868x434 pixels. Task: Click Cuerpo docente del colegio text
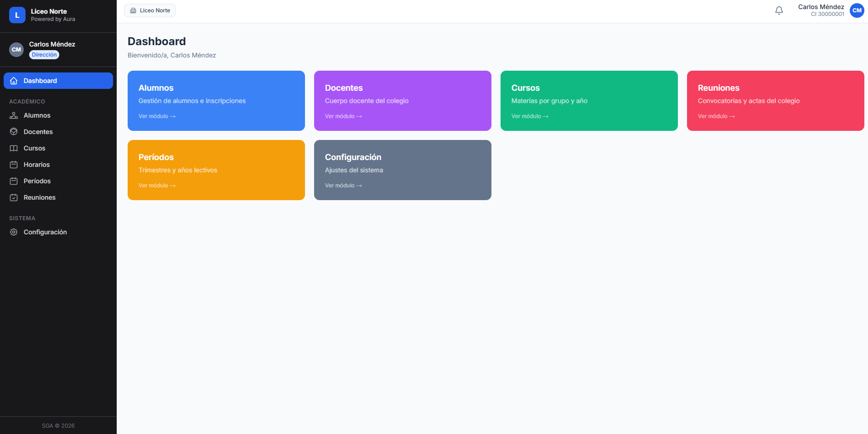click(x=367, y=101)
